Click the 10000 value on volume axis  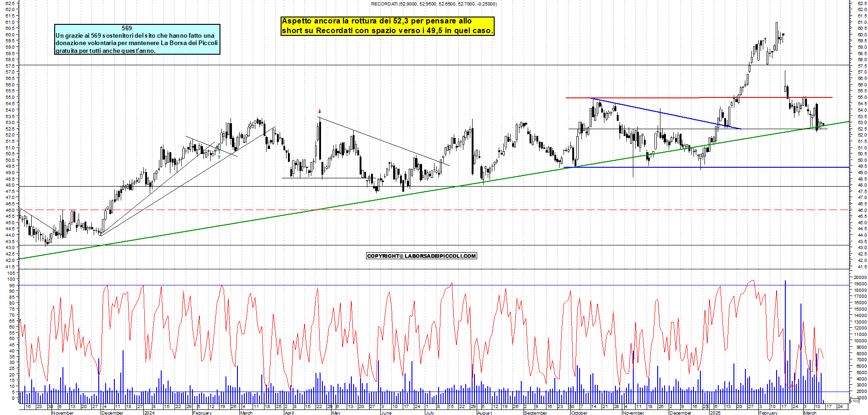(x=860, y=341)
